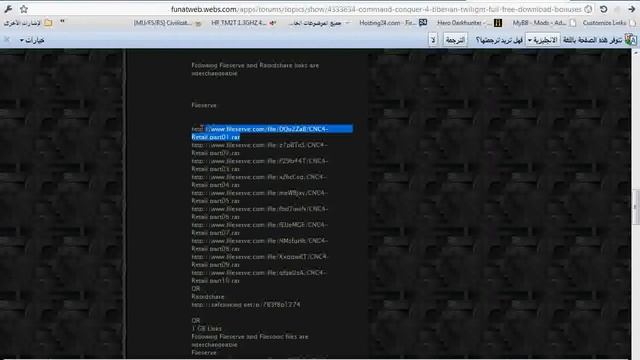The height and width of the screenshot is (360, 640).
Task: Click the fileserve link for part04.rar
Action: point(260,181)
